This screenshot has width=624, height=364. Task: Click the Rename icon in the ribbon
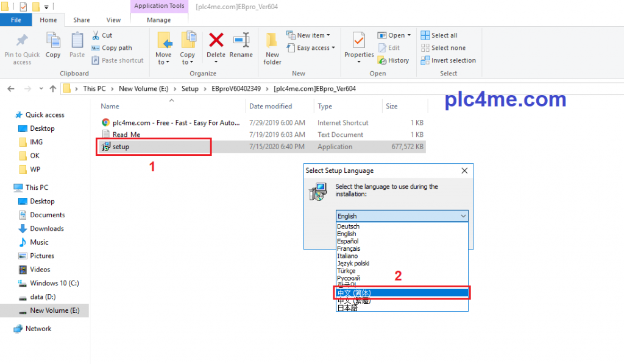[241, 41]
